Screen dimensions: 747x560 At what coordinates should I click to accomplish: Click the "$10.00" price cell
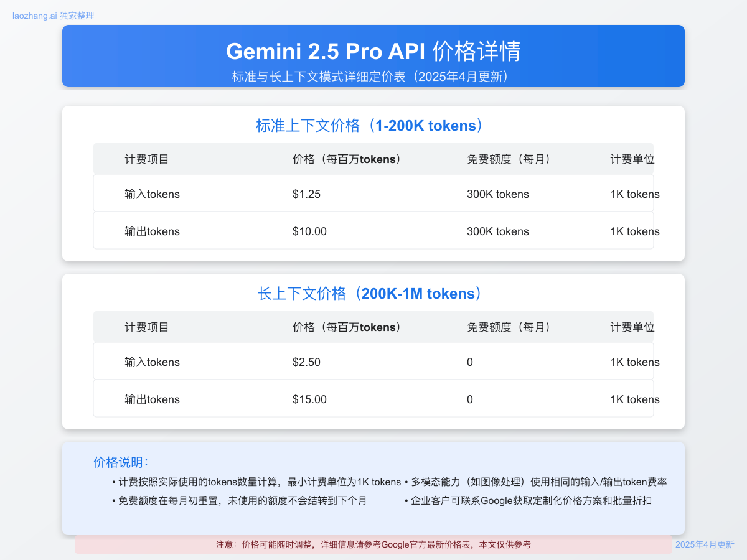click(x=309, y=231)
